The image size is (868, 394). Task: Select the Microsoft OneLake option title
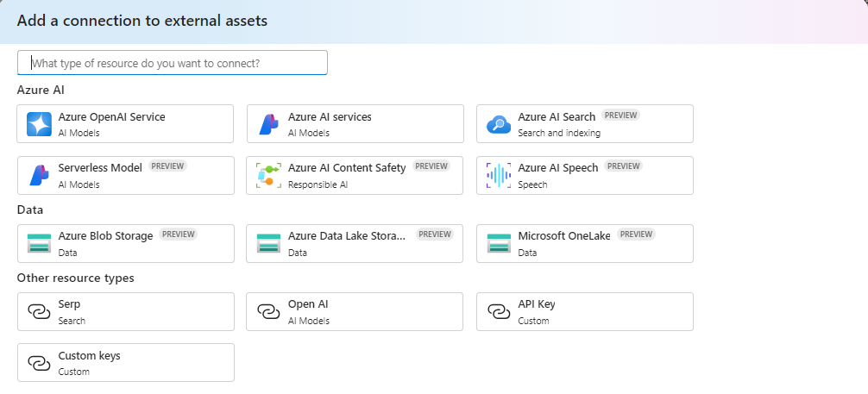tap(564, 236)
